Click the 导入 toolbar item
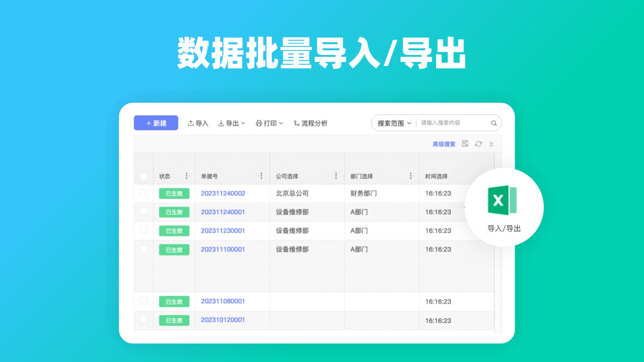Viewport: 644px width, 362px height. pyautogui.click(x=198, y=123)
